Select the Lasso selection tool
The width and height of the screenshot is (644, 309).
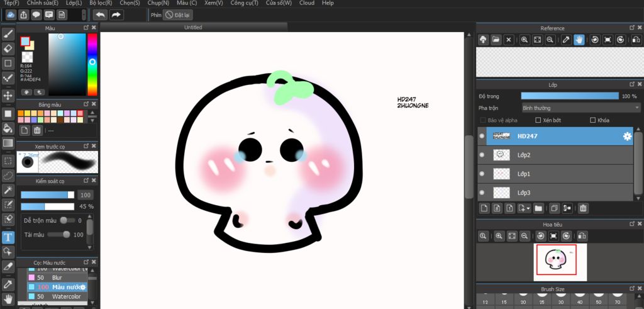(x=8, y=176)
